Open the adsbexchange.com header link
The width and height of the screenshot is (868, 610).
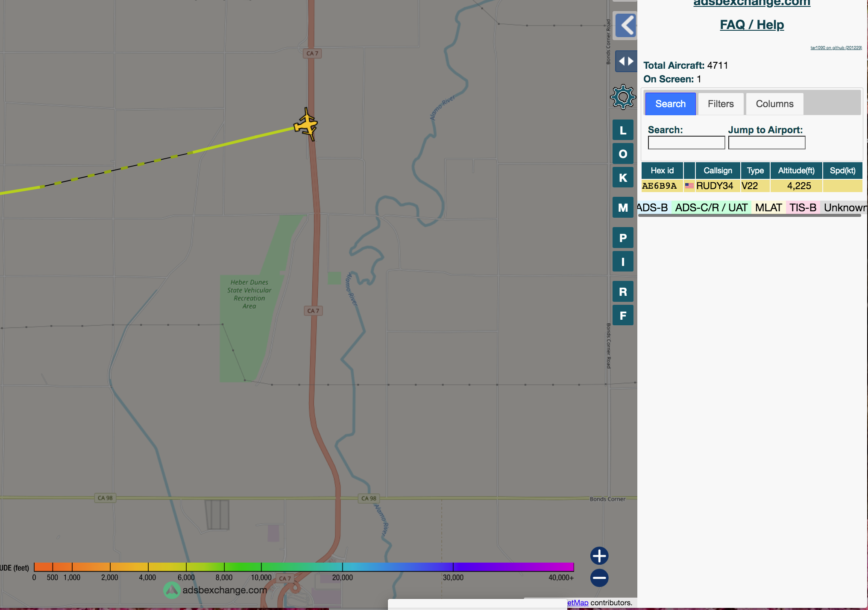click(x=752, y=3)
